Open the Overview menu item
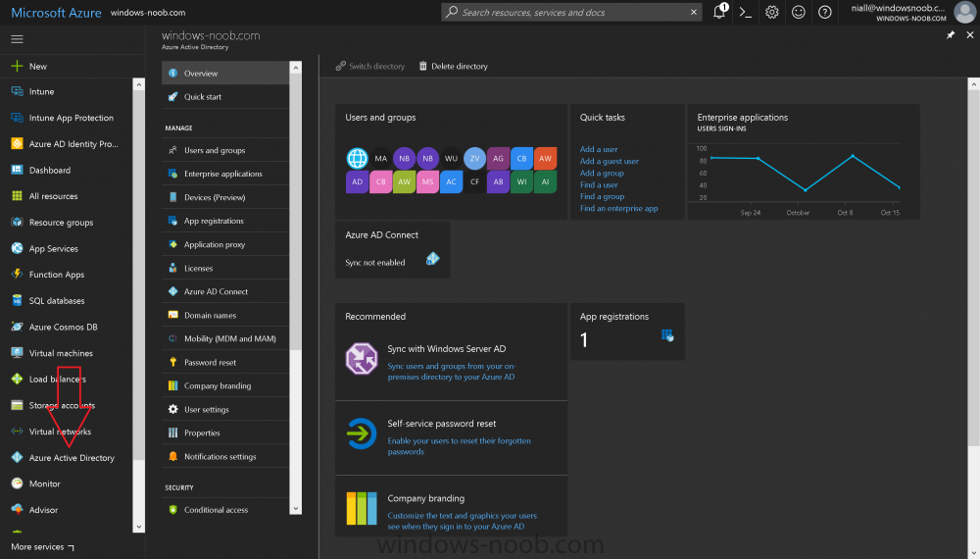The height and width of the screenshot is (559, 980). [x=225, y=74]
